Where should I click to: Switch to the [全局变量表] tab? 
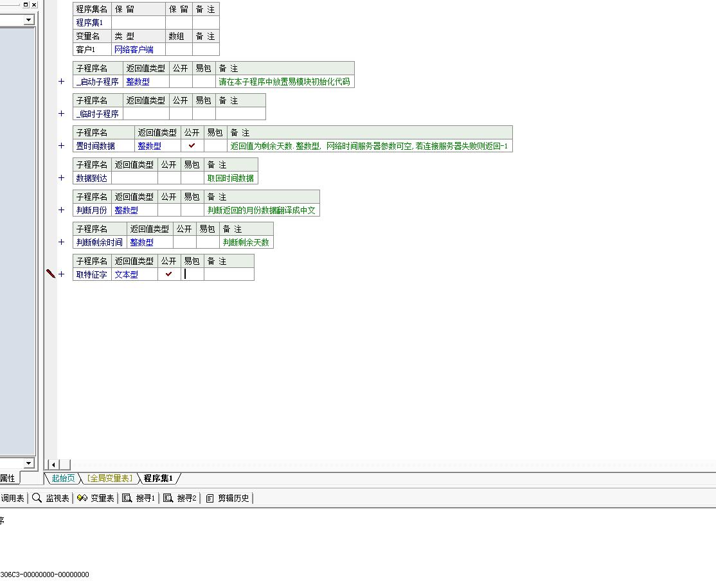[x=109, y=478]
